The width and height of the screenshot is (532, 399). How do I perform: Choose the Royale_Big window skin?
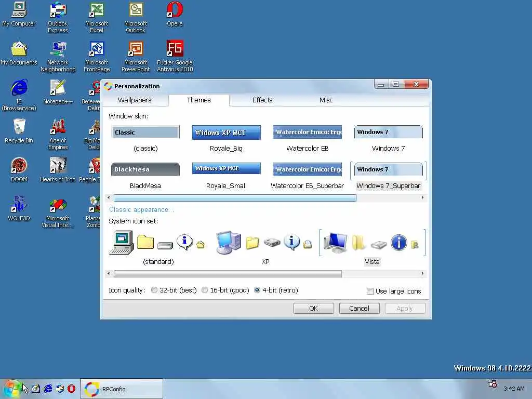point(227,139)
